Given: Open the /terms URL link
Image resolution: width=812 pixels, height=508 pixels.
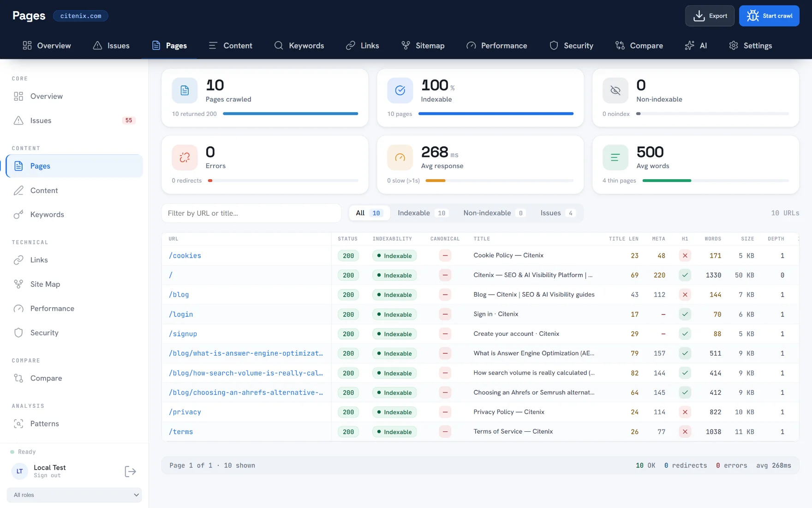Looking at the screenshot, I should tap(181, 432).
